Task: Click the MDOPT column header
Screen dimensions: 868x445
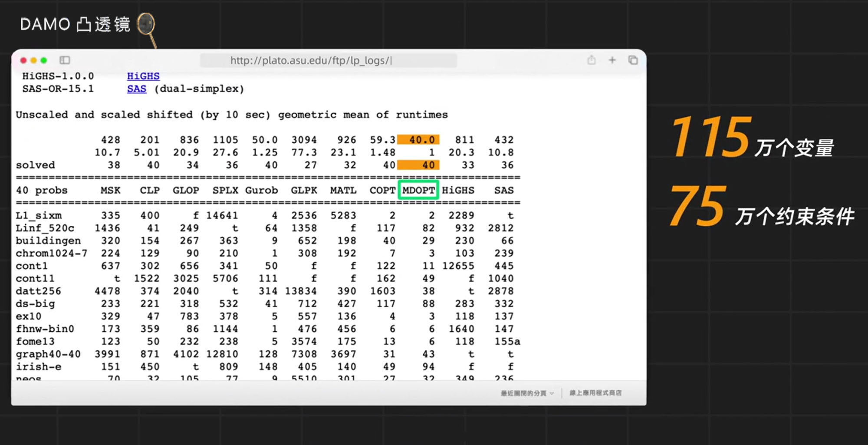Action: pyautogui.click(x=418, y=190)
